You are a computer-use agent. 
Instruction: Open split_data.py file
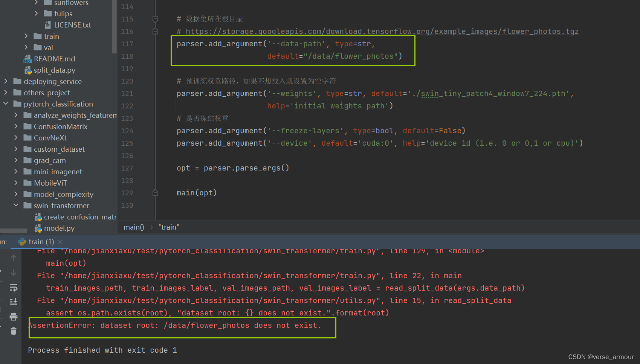(54, 70)
